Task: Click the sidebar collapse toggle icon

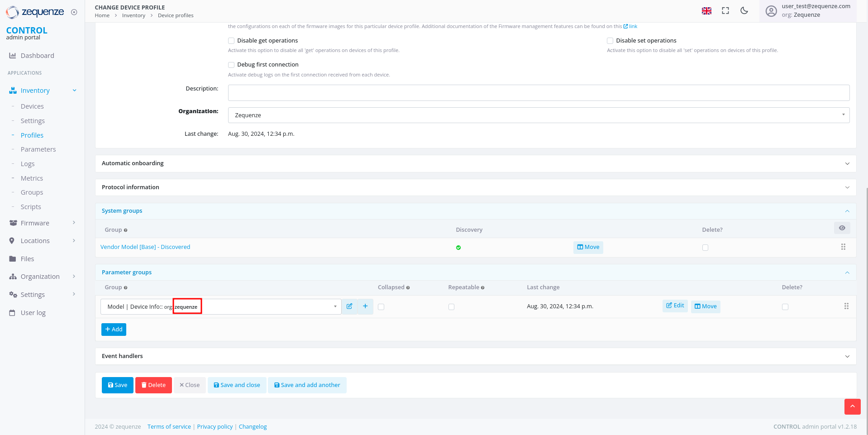Action: pyautogui.click(x=74, y=12)
